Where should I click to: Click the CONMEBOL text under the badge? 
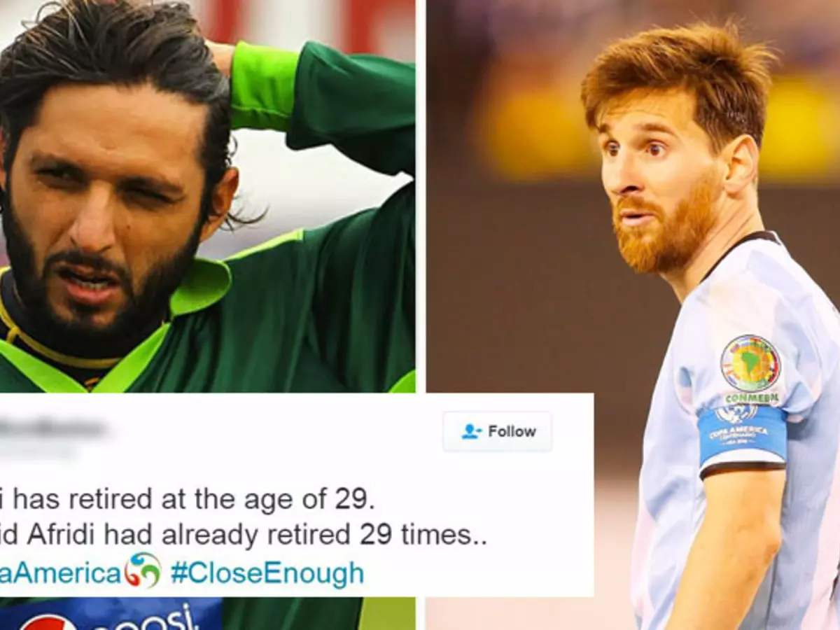click(x=750, y=398)
